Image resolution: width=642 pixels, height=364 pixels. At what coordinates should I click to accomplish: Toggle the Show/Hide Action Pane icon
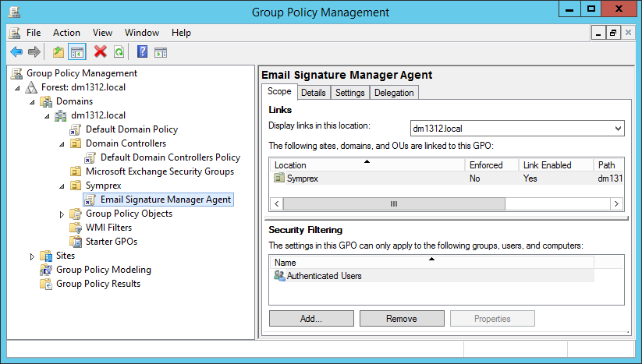[161, 52]
